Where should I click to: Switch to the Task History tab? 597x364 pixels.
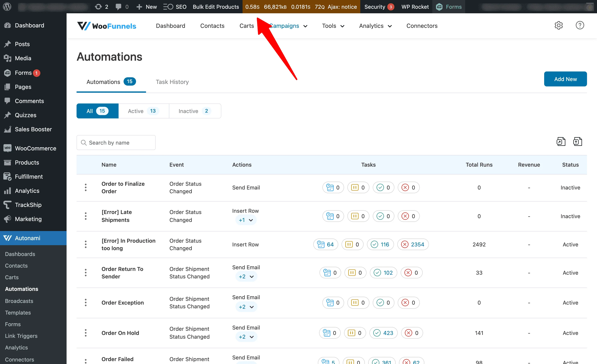(x=172, y=82)
